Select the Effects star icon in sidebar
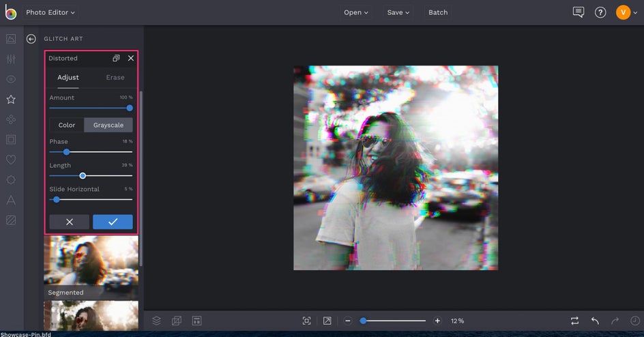 [x=11, y=100]
